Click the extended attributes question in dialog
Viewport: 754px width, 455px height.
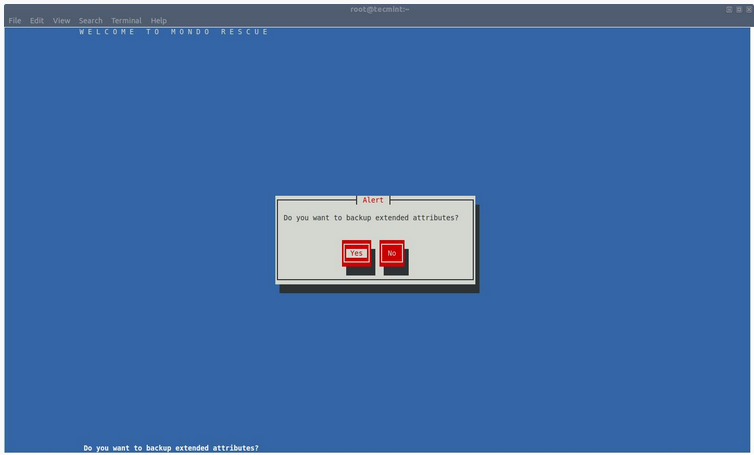coord(370,217)
